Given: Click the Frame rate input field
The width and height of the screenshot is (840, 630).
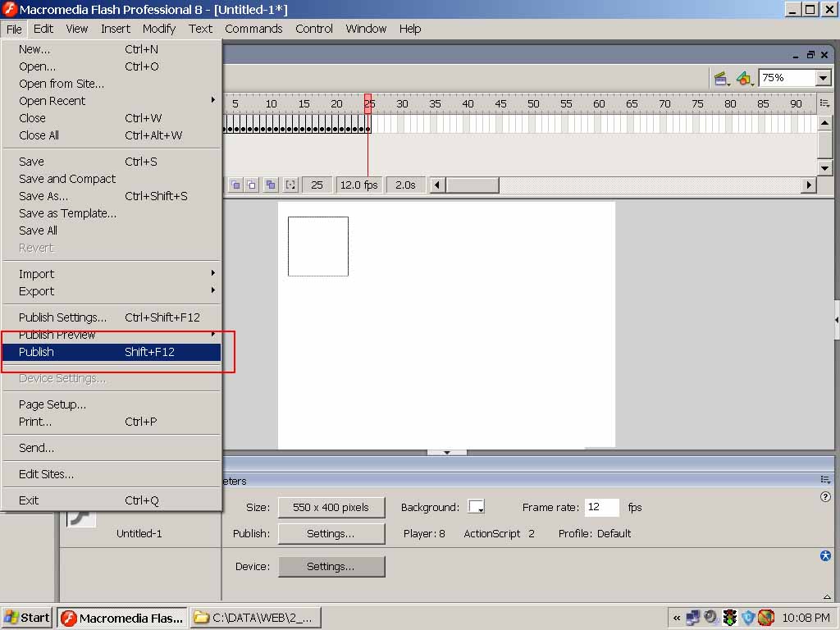Looking at the screenshot, I should pyautogui.click(x=601, y=507).
